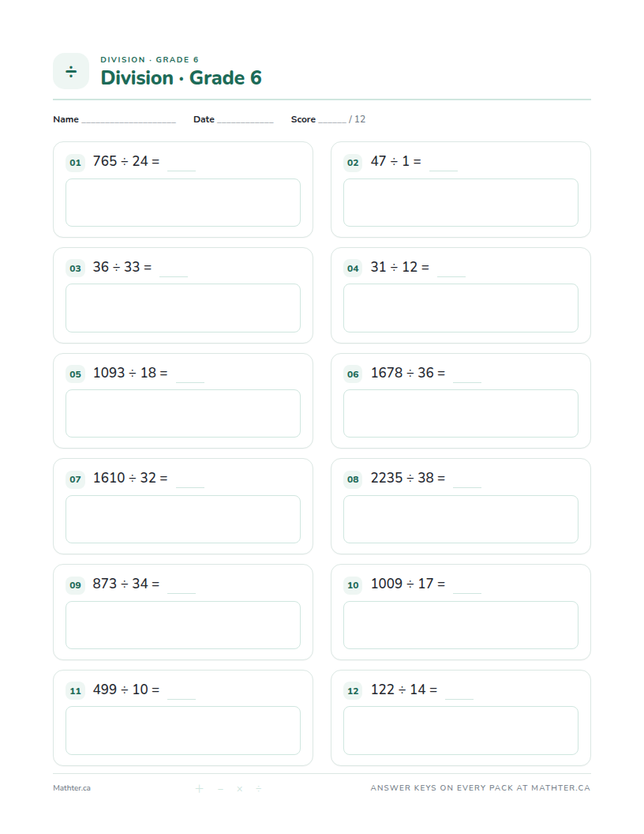
Task: Click the work box under 1009 ÷ 17
Action: click(x=461, y=625)
